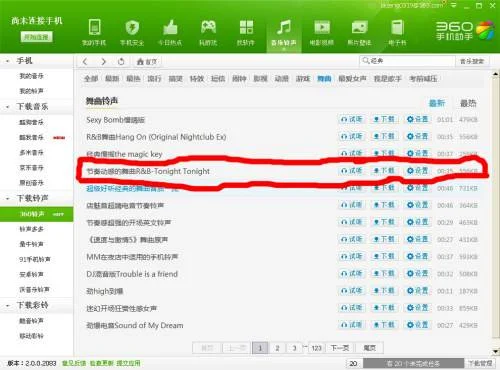Open the 我的手机 phone icon
The width and height of the screenshot is (500, 370).
click(94, 32)
